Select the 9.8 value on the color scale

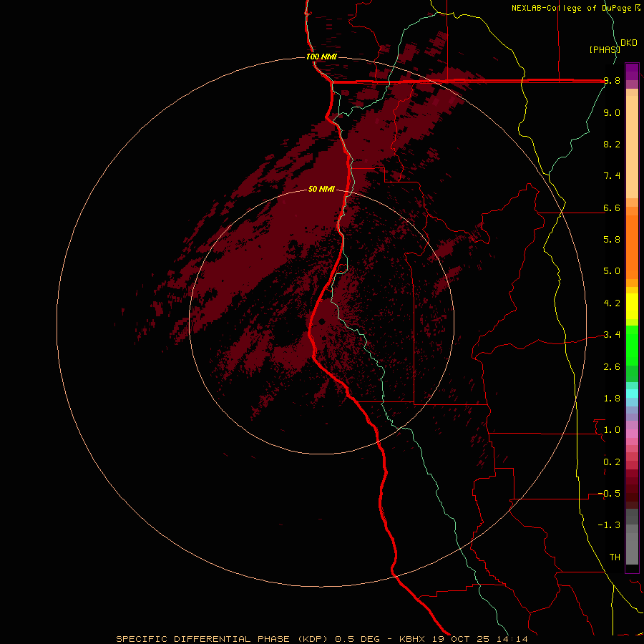[x=612, y=81]
